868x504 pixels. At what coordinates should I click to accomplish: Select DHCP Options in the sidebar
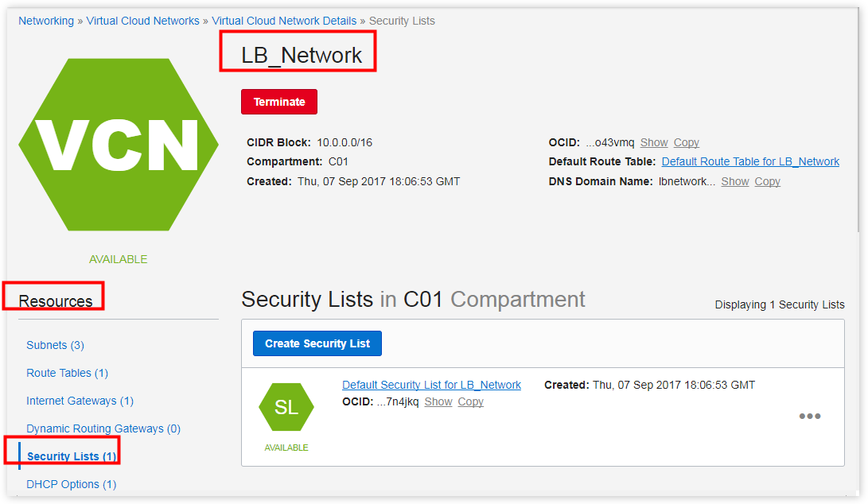[x=72, y=484]
